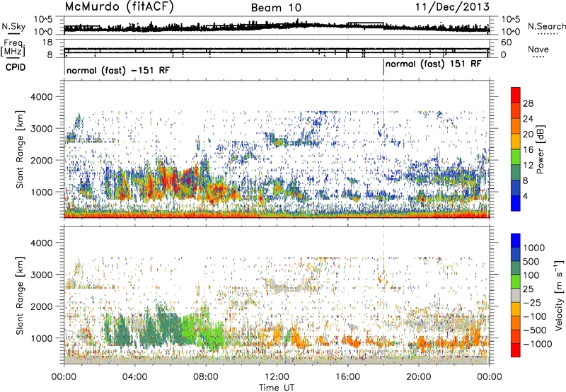The image size is (566, 392).
Task: Click the McMurdo (fitACF) title text
Action: (119, 7)
